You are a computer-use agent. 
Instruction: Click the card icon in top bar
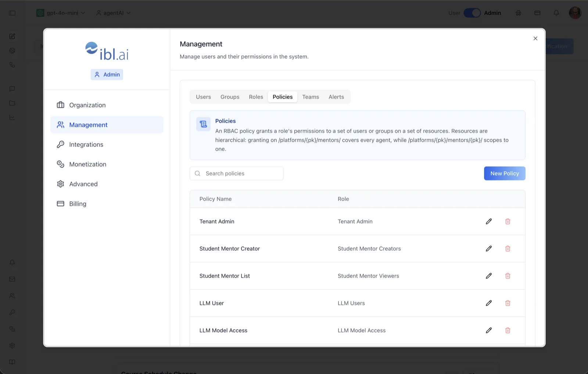point(537,13)
